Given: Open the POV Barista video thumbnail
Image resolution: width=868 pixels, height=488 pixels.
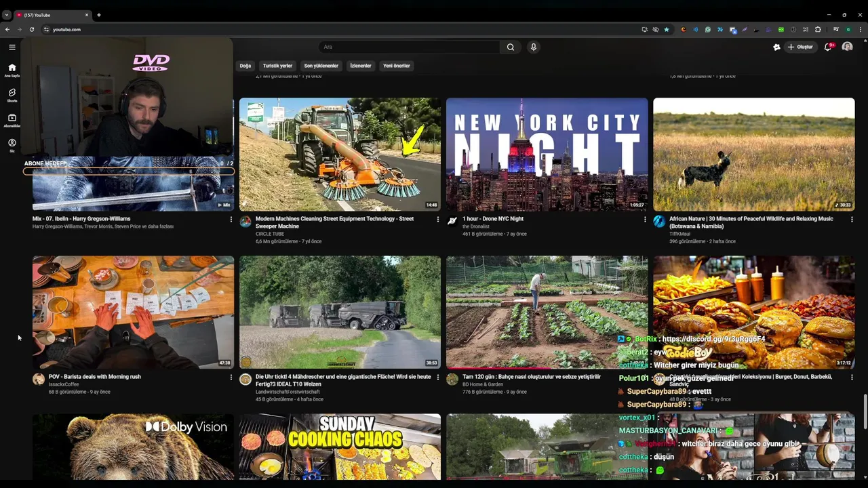Looking at the screenshot, I should point(133,312).
